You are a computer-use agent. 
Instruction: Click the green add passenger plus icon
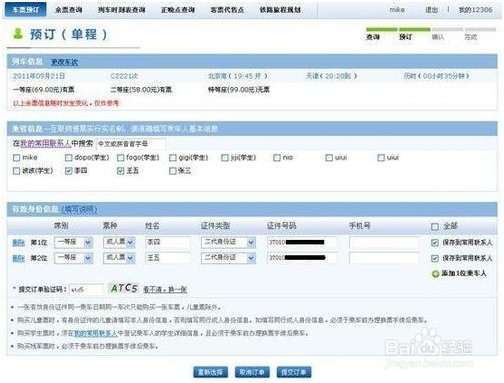coord(435,274)
